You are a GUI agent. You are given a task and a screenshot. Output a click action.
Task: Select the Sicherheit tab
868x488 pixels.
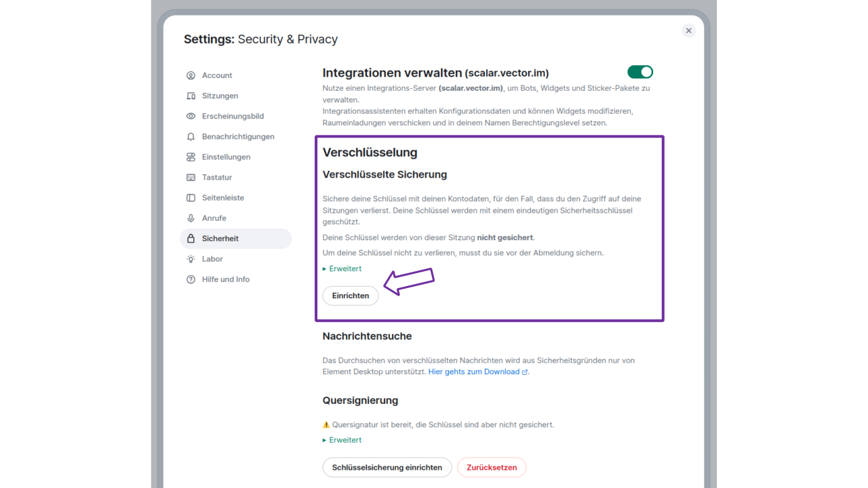[235, 239]
